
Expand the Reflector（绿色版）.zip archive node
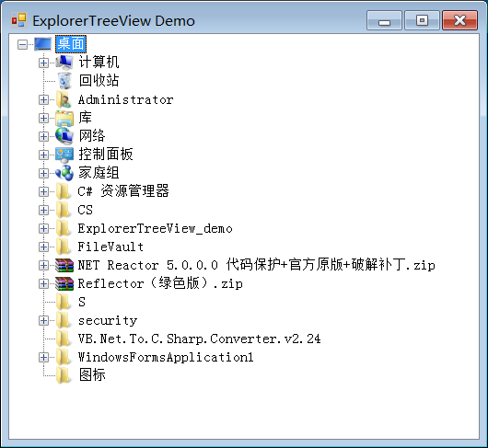(43, 283)
